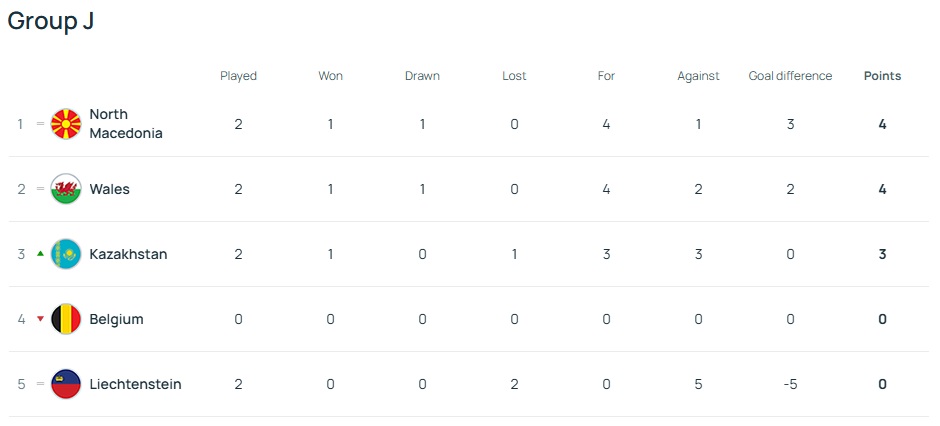
Task: Click the Points column header
Action: 882,76
